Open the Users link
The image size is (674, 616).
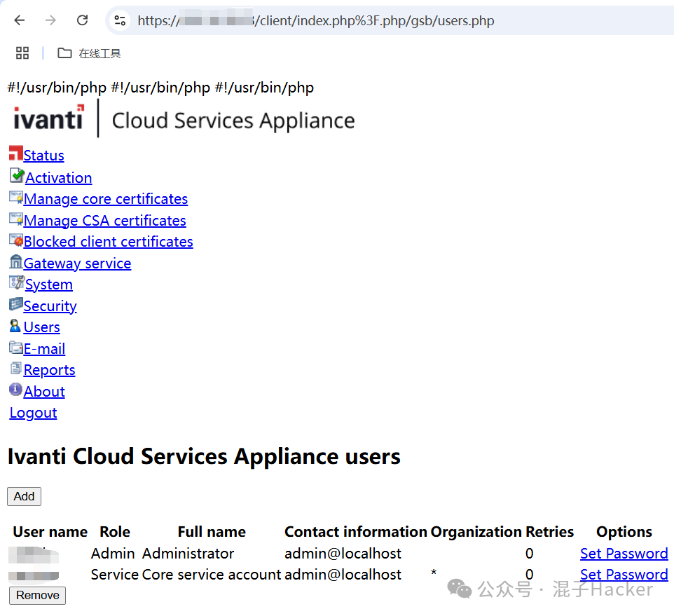tap(42, 327)
